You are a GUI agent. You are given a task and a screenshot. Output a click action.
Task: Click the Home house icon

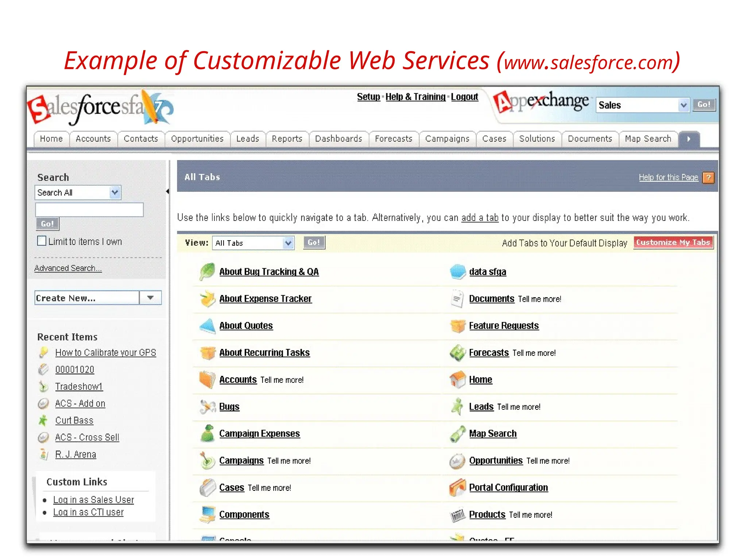pos(458,380)
